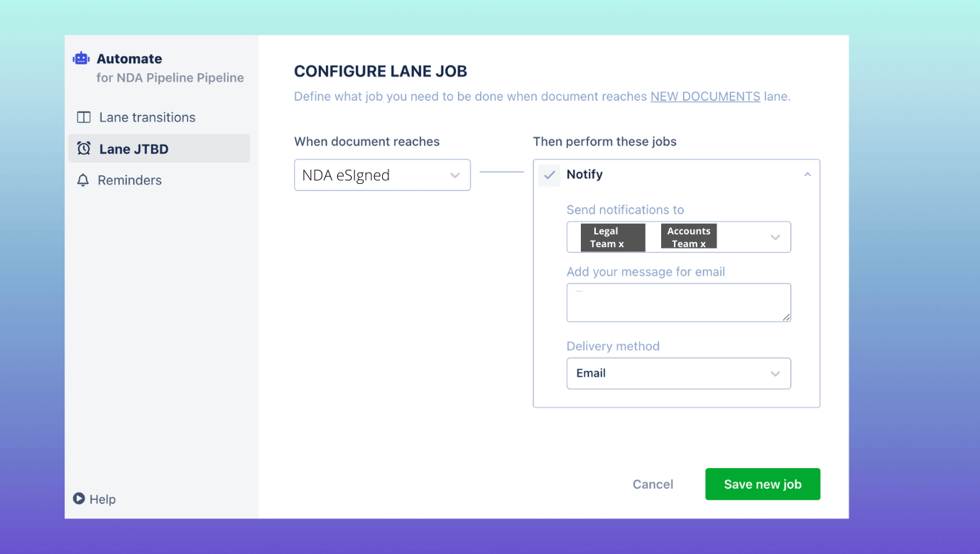
Task: Remove the Legal Team tag
Action: 621,244
